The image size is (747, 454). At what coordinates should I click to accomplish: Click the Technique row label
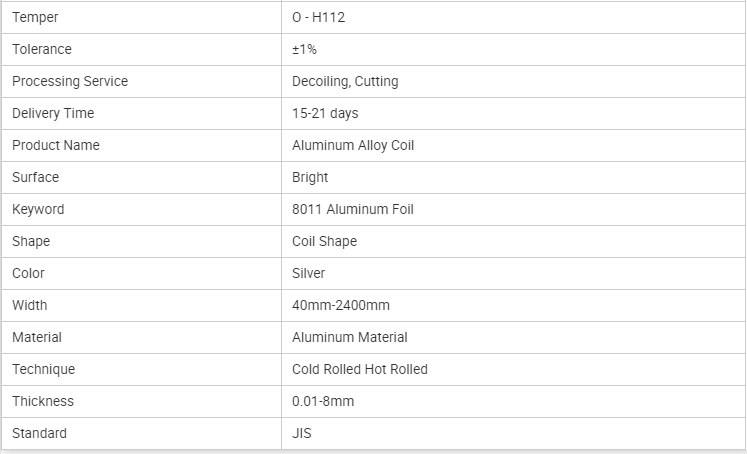coord(43,369)
